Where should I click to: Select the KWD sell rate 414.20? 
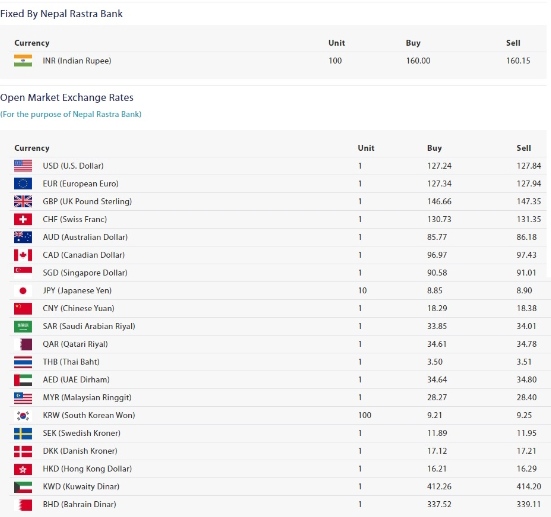[529, 486]
